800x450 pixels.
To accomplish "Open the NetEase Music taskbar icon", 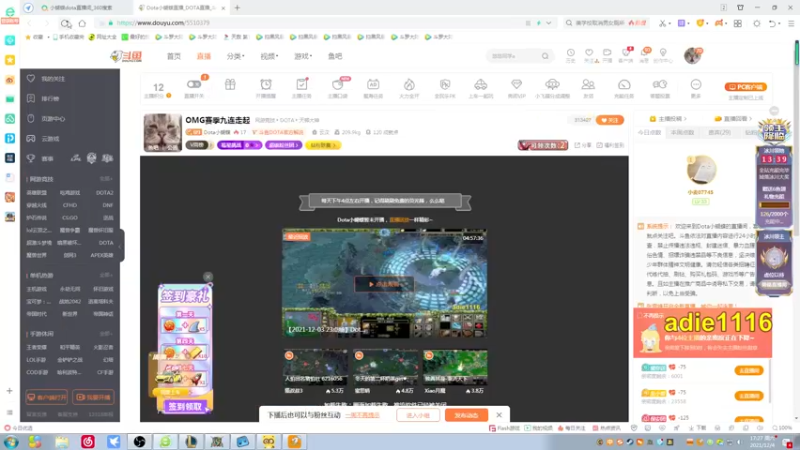I will pyautogui.click(x=88, y=441).
